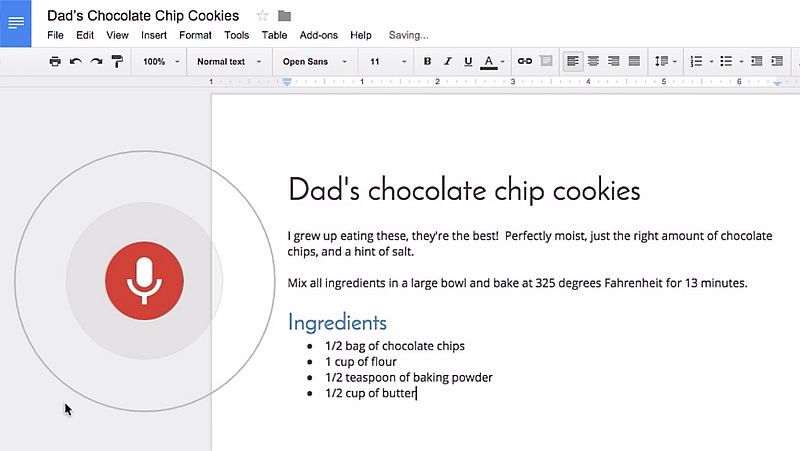Click the heading Dad's chocolate chip cookies

click(x=464, y=190)
